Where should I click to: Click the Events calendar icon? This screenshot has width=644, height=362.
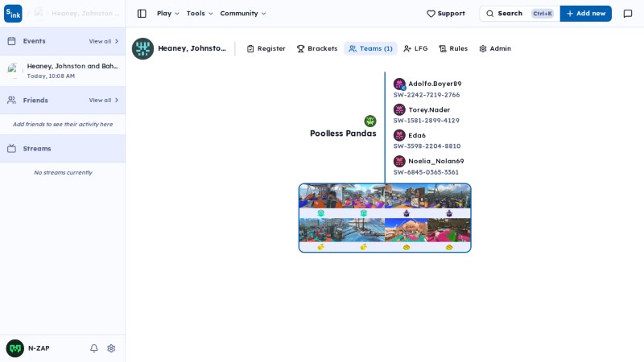click(x=11, y=41)
